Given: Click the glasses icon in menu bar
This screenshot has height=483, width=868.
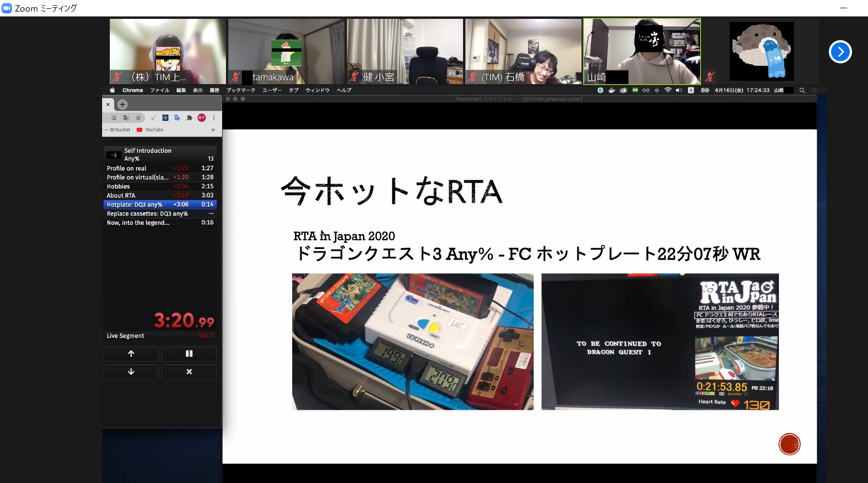Looking at the screenshot, I should [x=646, y=90].
